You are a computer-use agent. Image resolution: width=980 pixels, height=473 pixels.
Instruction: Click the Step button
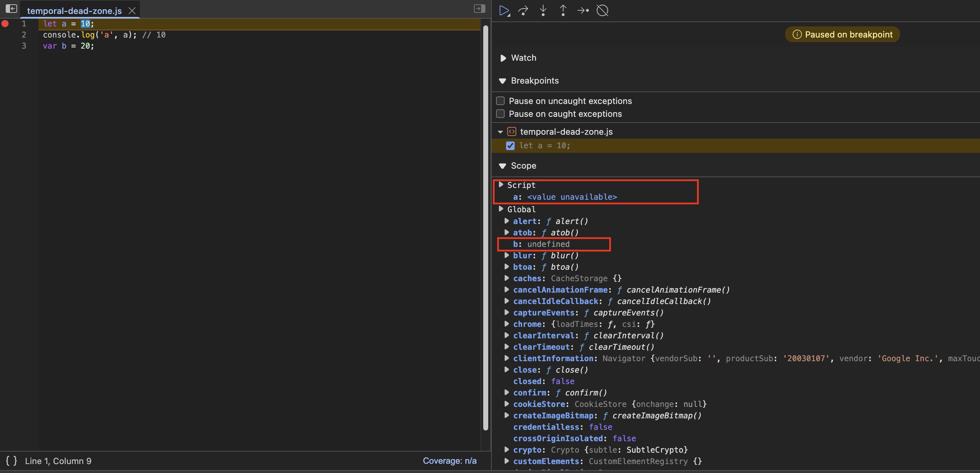pyautogui.click(x=583, y=10)
